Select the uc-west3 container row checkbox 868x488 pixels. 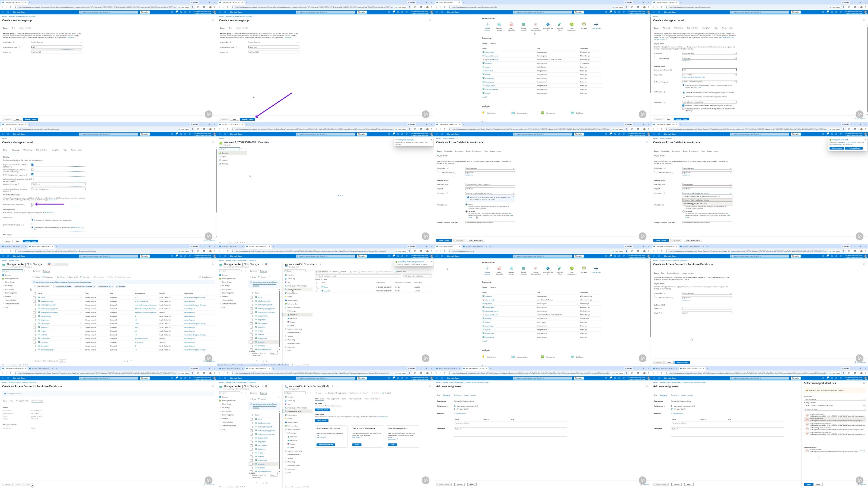pyautogui.click(x=317, y=291)
